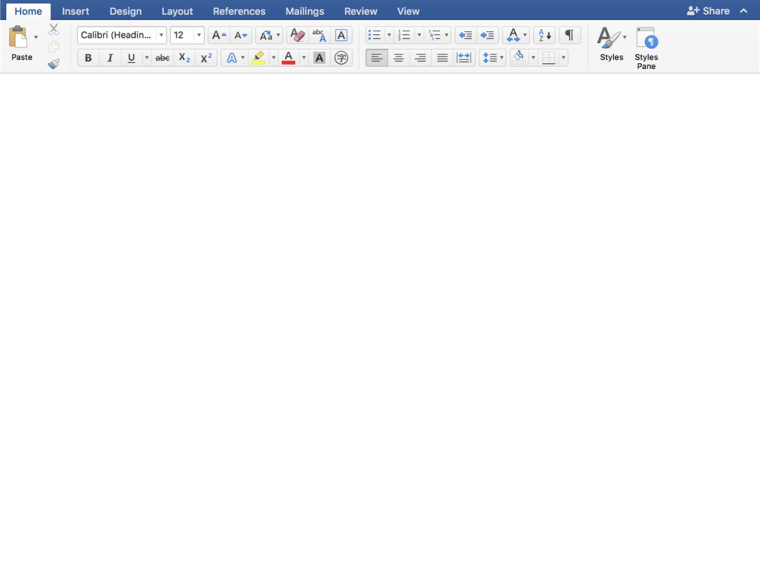This screenshot has height=570, width=760.
Task: Switch to the Insert tab
Action: 75,11
